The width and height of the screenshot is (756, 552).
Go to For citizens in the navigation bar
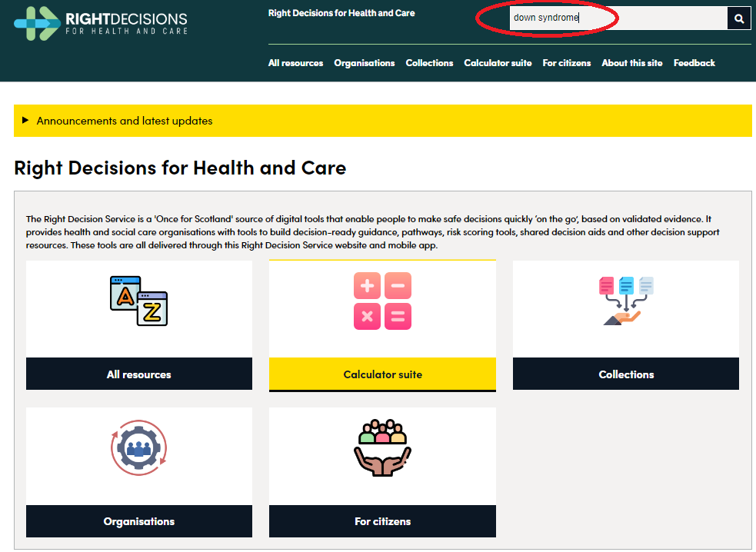pyautogui.click(x=567, y=63)
